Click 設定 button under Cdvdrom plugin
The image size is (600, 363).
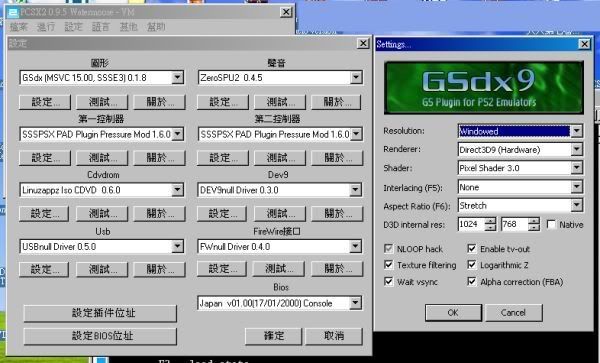(x=44, y=213)
